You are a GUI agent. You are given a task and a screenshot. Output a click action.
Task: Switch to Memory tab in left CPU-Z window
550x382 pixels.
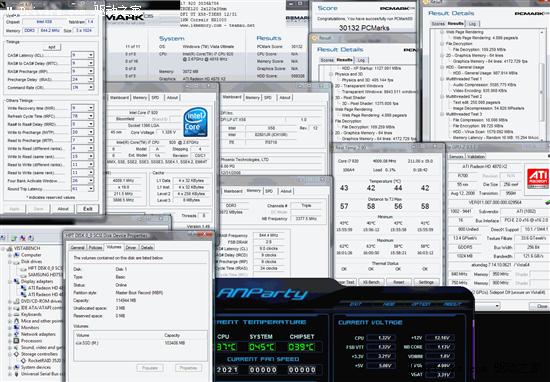pos(140,98)
